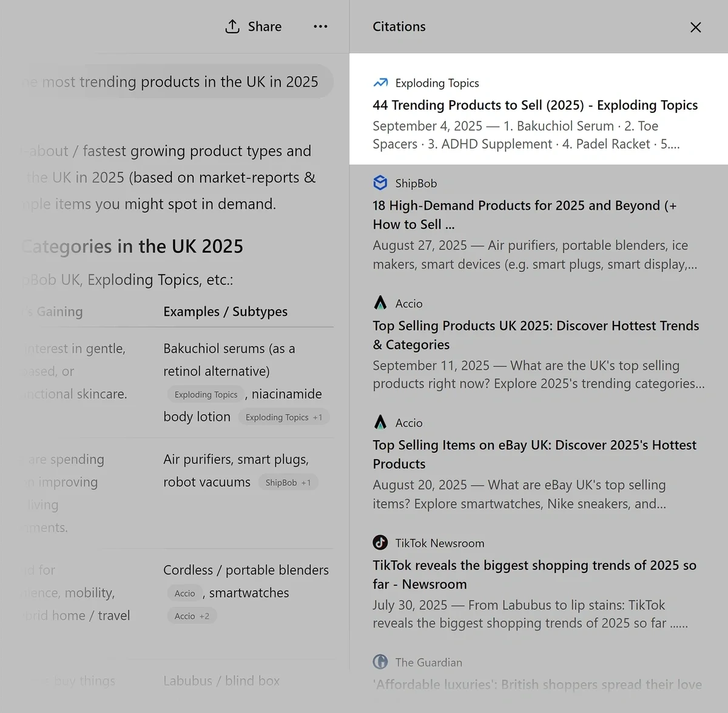Close the Citations panel
Screen dimensions: 728x713
click(x=695, y=27)
